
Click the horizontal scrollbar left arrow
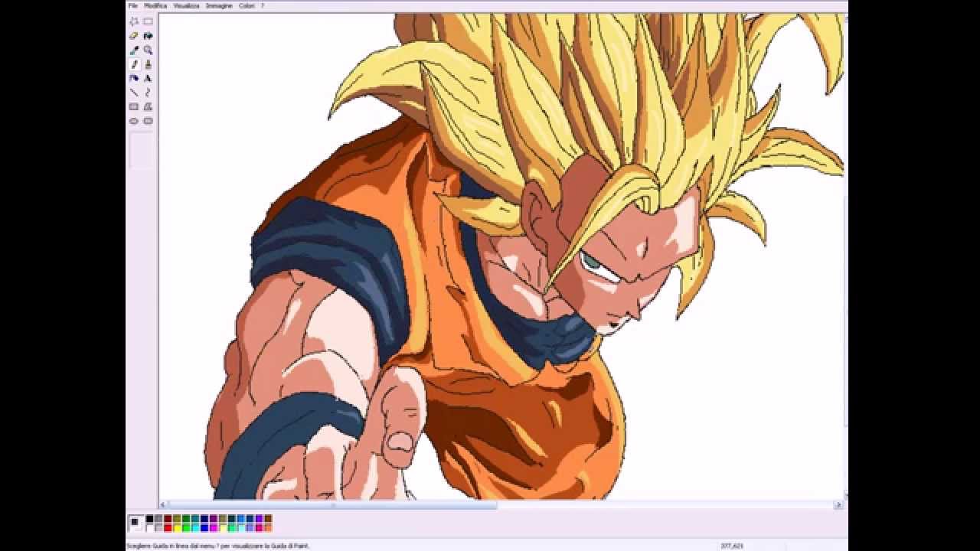coord(163,505)
